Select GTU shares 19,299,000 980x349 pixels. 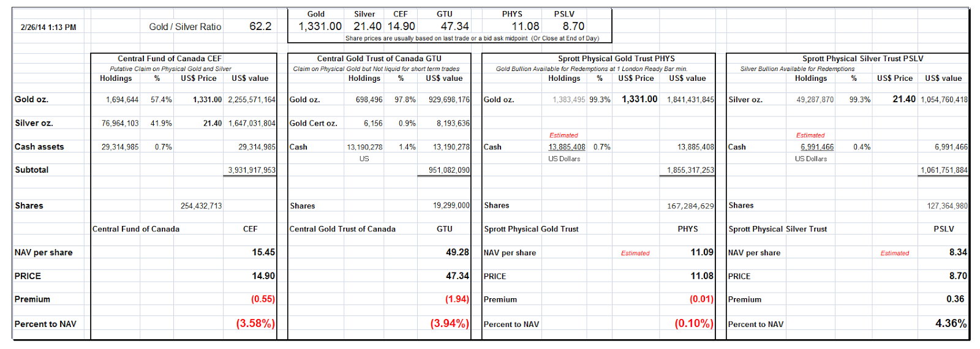[451, 206]
